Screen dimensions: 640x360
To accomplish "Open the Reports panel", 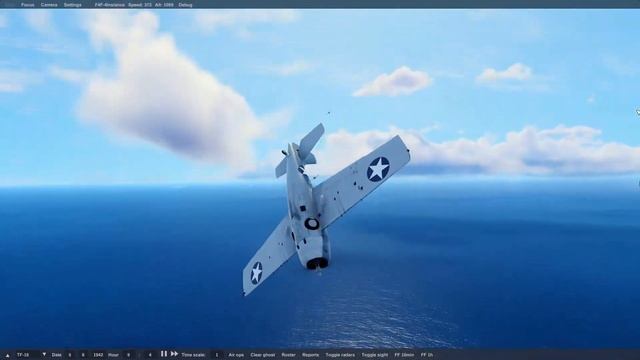I will click(310, 355).
